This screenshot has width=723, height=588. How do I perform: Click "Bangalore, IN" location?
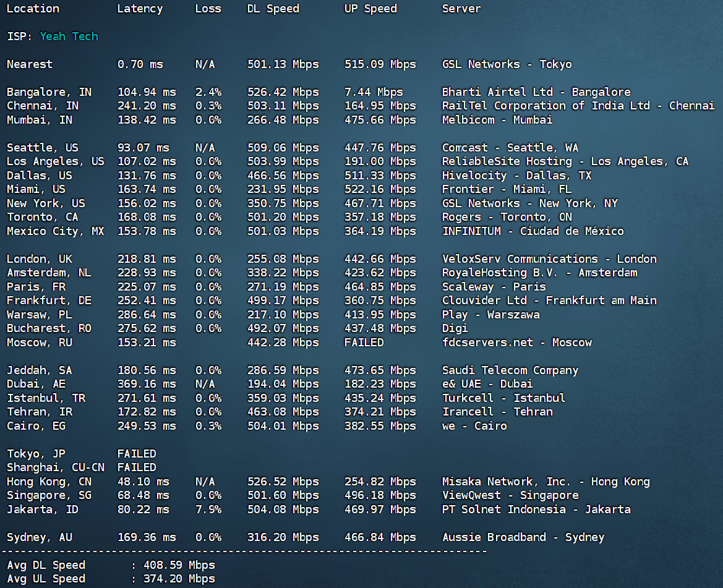(49, 92)
